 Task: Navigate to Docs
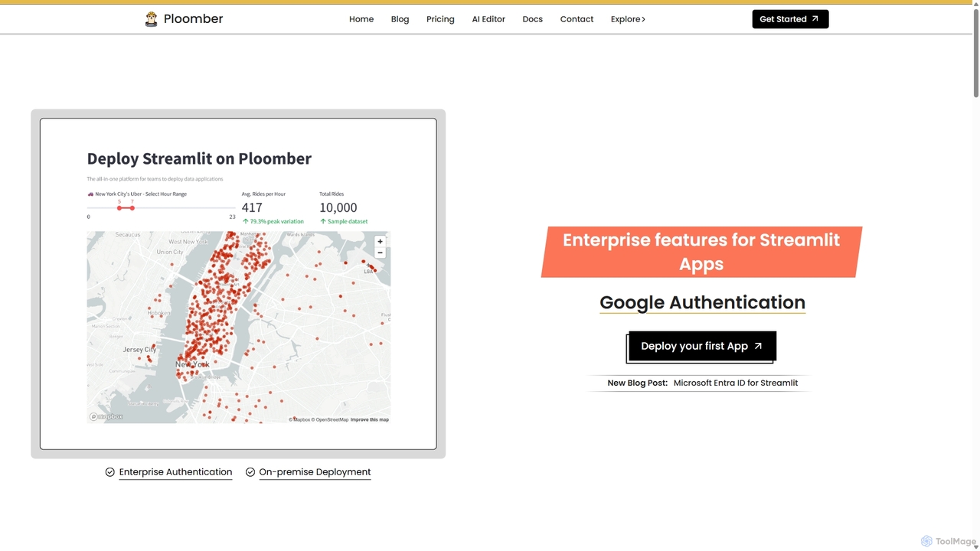tap(532, 19)
